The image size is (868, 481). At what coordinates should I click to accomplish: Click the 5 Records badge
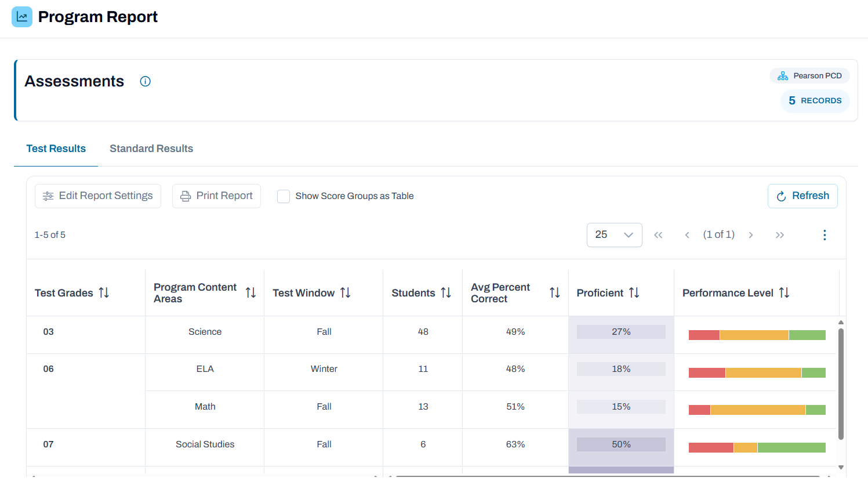point(815,101)
